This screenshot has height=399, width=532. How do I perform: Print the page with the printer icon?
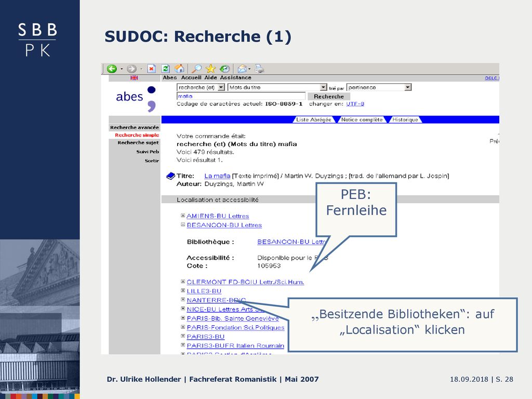click(x=260, y=69)
